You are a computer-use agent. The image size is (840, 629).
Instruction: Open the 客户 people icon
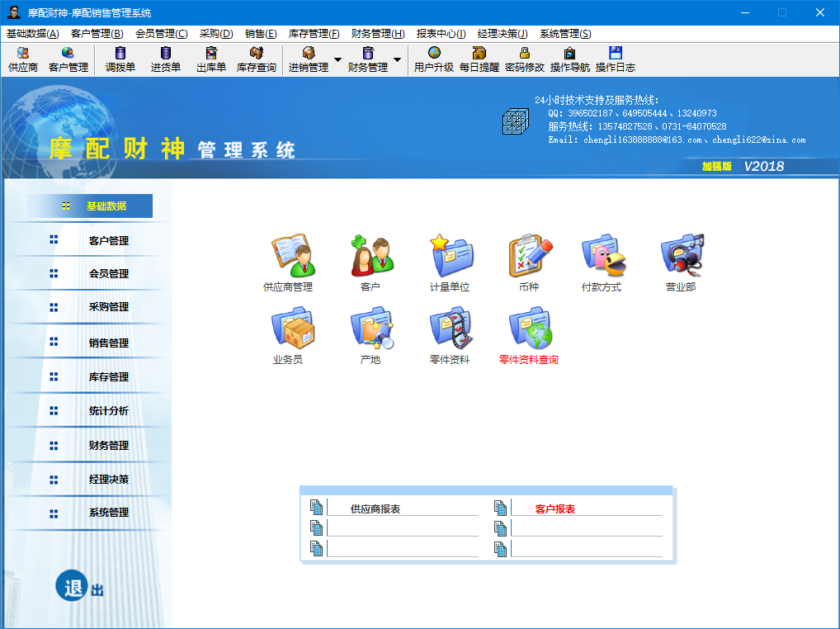(x=372, y=255)
